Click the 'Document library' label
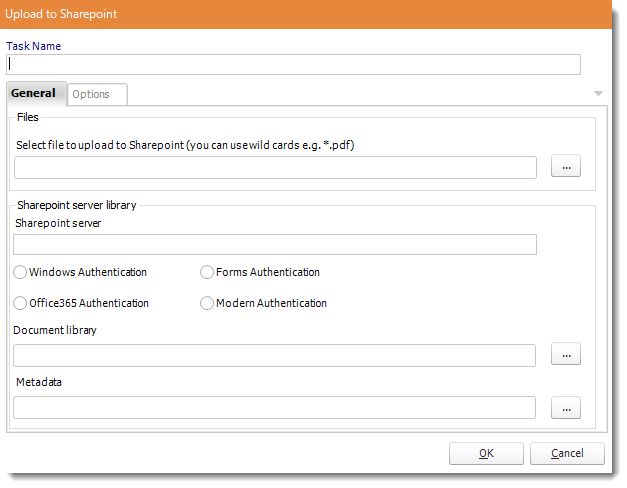This screenshot has height=488, width=627. pyautogui.click(x=55, y=330)
